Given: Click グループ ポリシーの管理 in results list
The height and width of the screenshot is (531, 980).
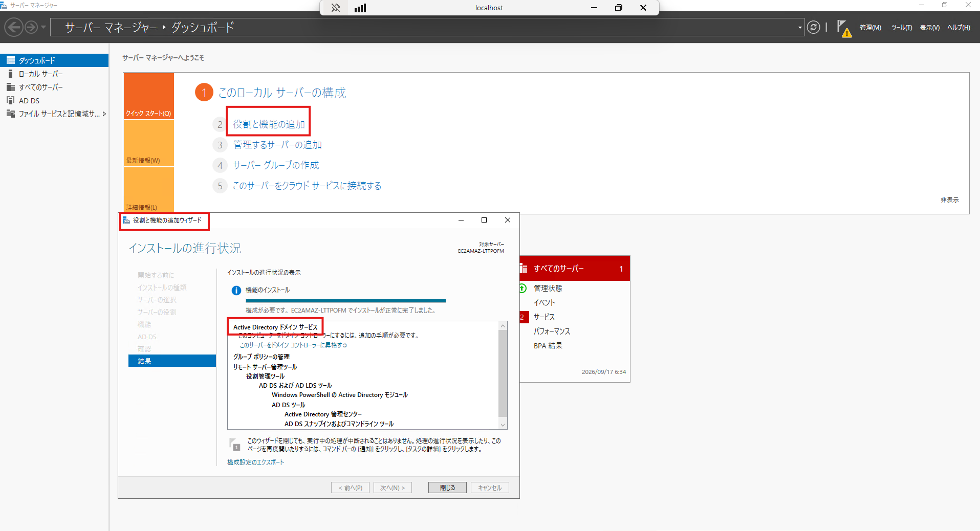Looking at the screenshot, I should click(262, 357).
